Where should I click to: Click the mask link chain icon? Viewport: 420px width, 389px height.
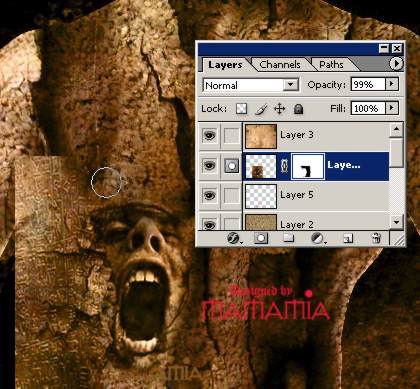click(284, 166)
